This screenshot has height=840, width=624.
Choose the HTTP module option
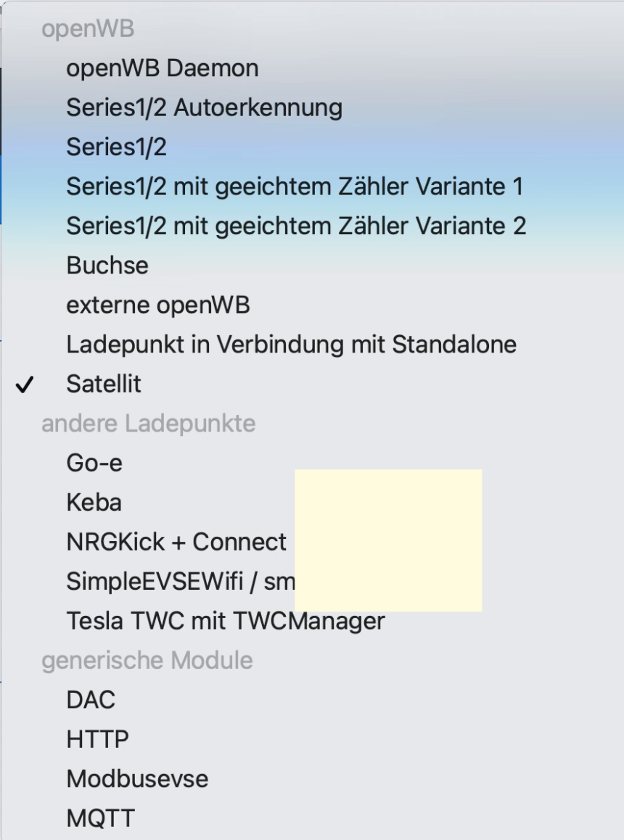click(97, 740)
